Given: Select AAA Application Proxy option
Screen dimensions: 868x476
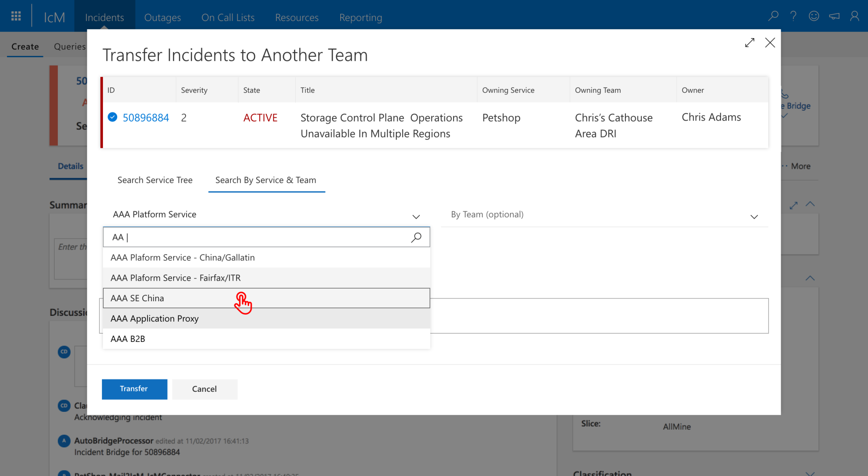Looking at the screenshot, I should coord(266,318).
